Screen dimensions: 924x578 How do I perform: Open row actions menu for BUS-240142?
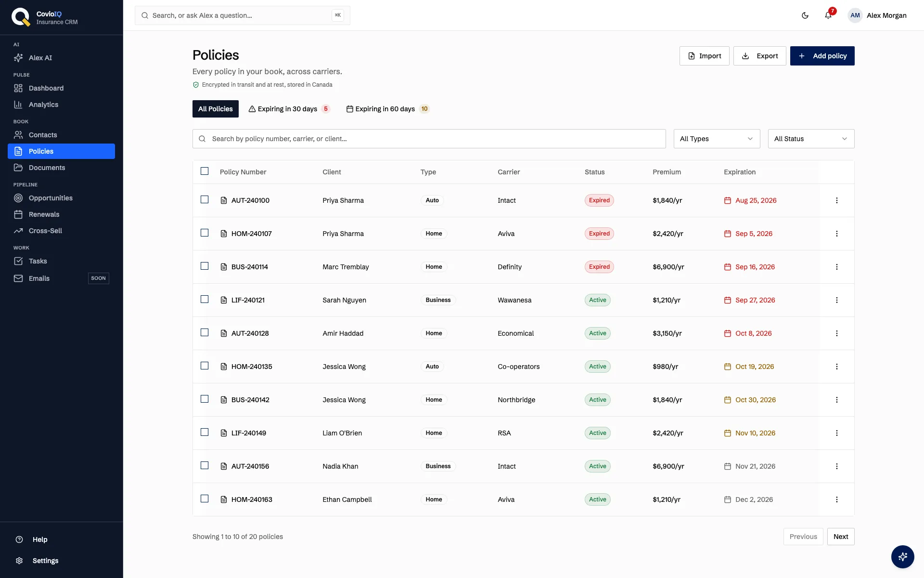(x=836, y=400)
